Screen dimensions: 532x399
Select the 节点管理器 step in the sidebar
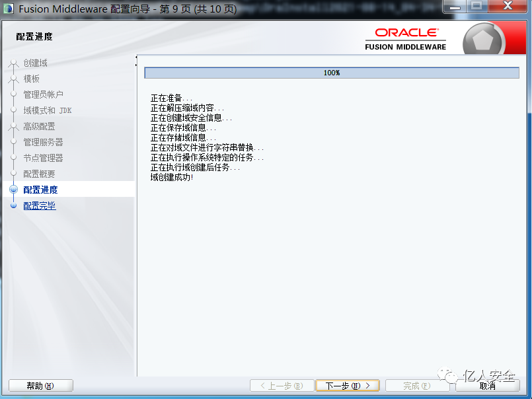(x=43, y=158)
